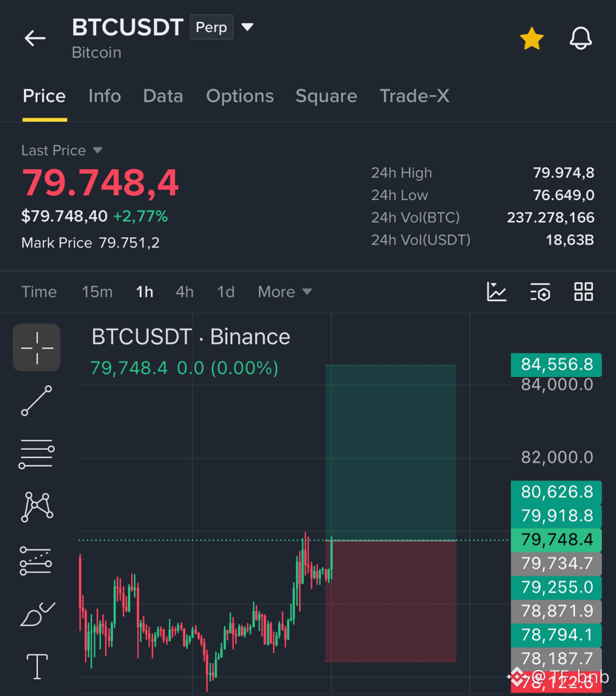
Task: Select the 15m interval
Action: pos(97,291)
